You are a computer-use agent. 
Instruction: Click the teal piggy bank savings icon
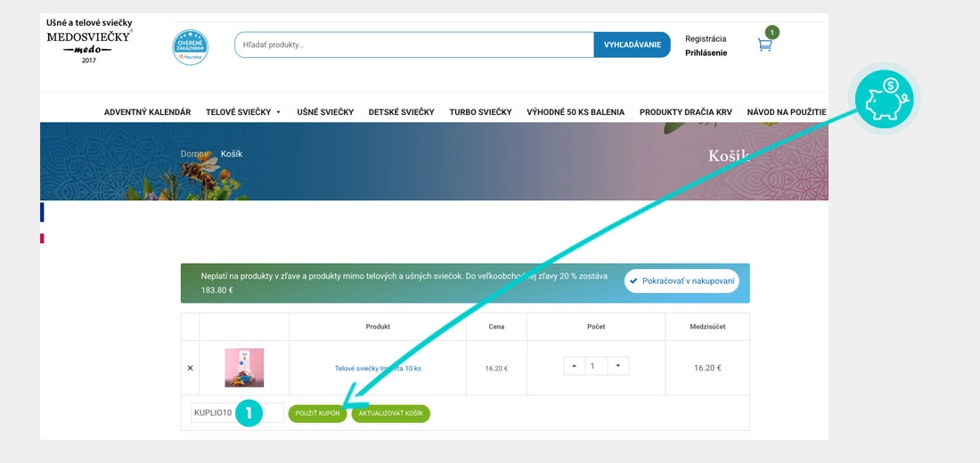pyautogui.click(x=884, y=99)
